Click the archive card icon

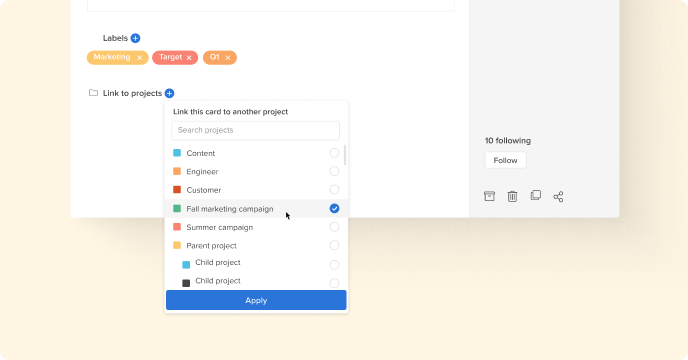(489, 196)
